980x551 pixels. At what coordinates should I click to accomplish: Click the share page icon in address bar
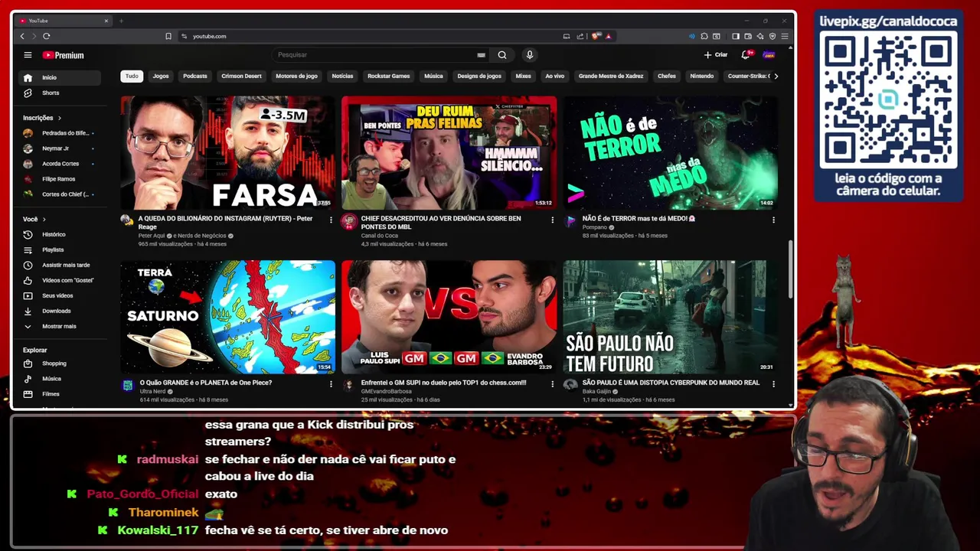(580, 36)
